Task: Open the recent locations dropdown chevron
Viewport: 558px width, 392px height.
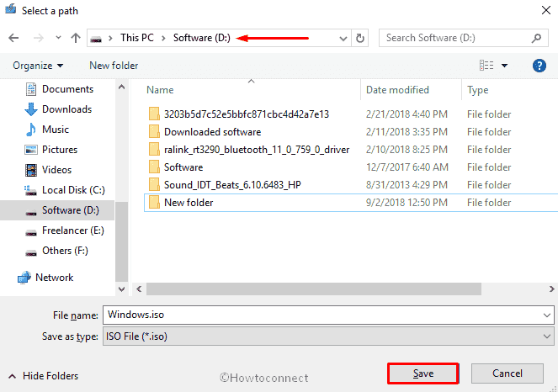Action: [58, 37]
